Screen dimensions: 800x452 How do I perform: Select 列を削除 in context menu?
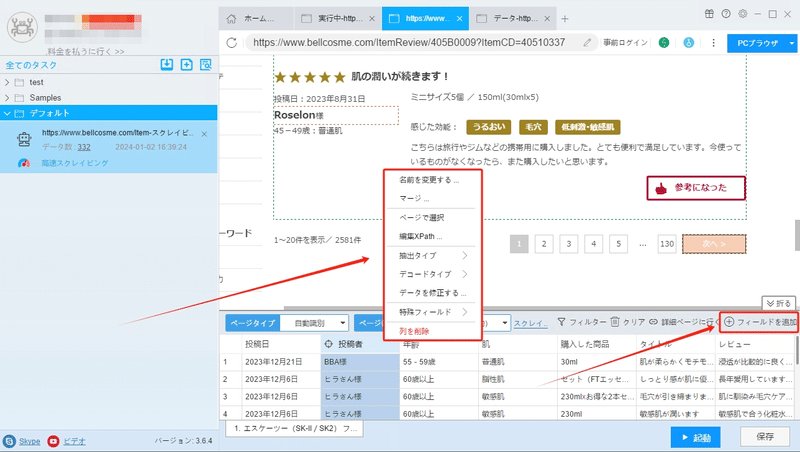(414, 331)
